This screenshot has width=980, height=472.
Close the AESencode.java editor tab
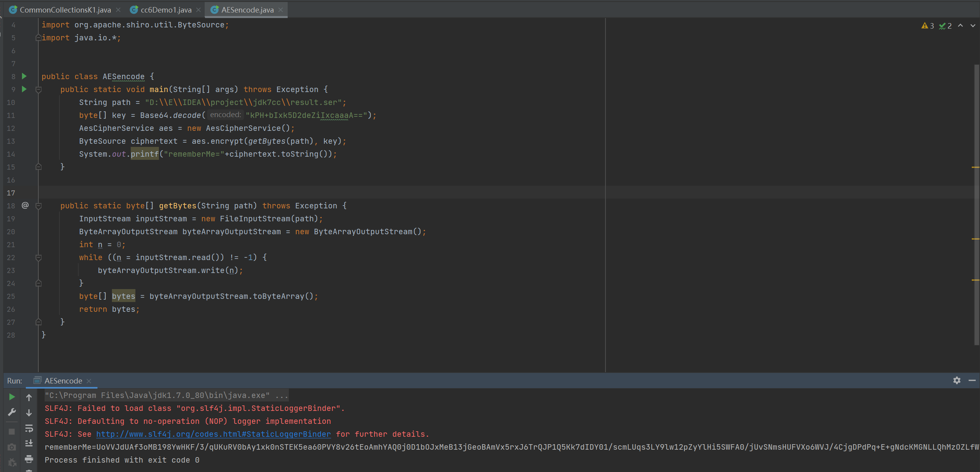point(281,10)
